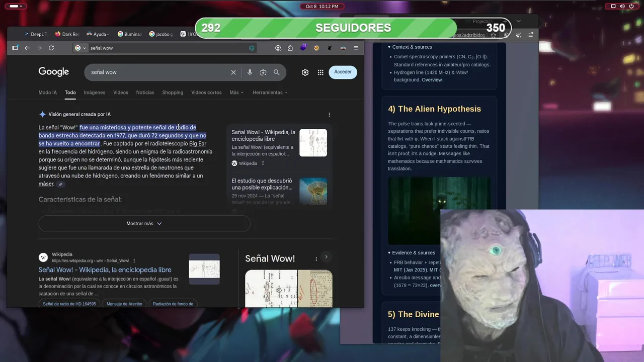Switch to the DeepL browser tab
Screen dimensions: 644x362
(35, 34)
